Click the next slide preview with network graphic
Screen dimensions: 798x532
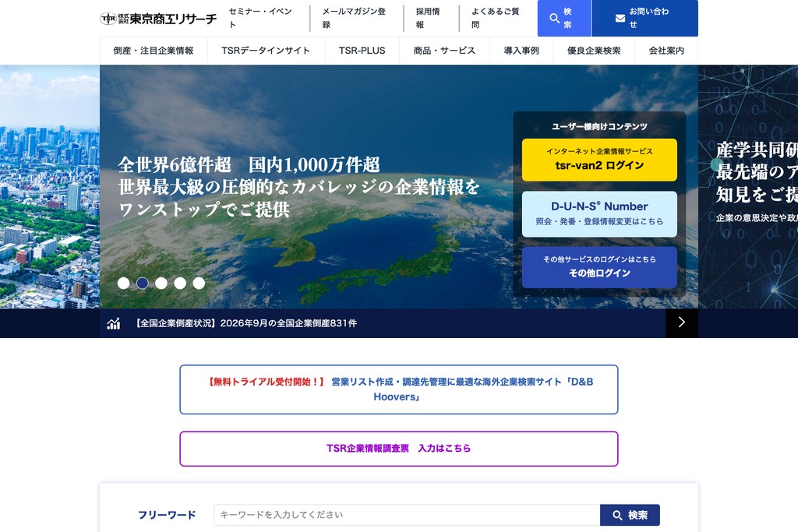(x=748, y=187)
